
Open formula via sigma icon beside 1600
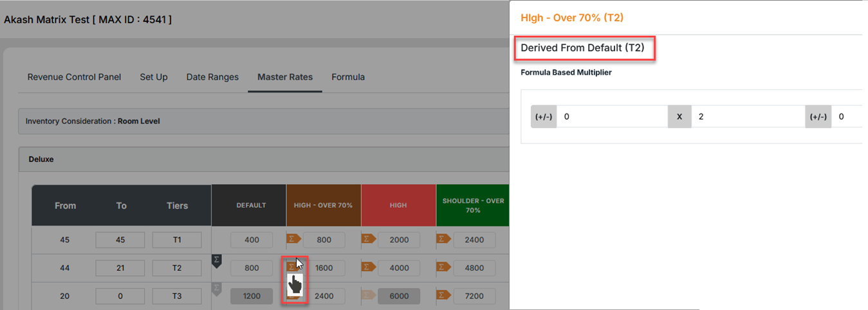[293, 266]
